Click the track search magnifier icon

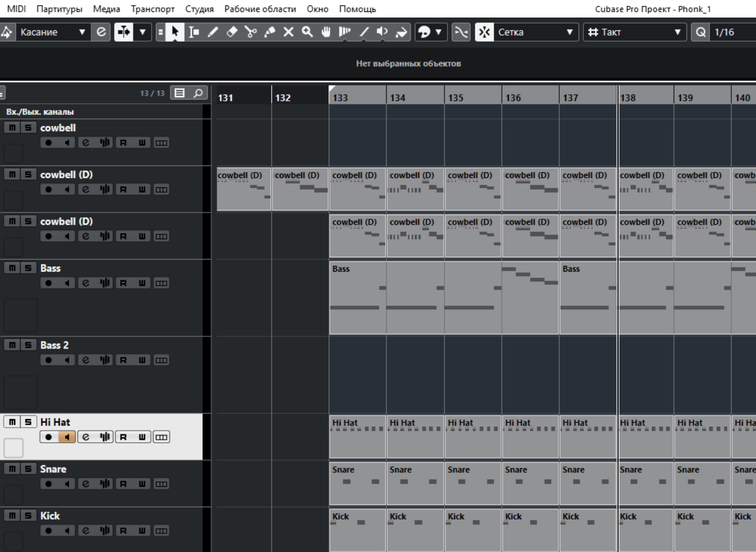point(197,93)
